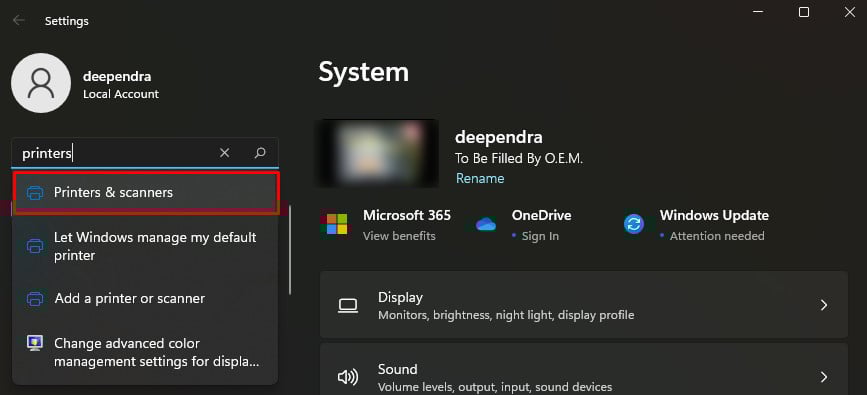Open Attention needed under Windows Update

tap(717, 236)
